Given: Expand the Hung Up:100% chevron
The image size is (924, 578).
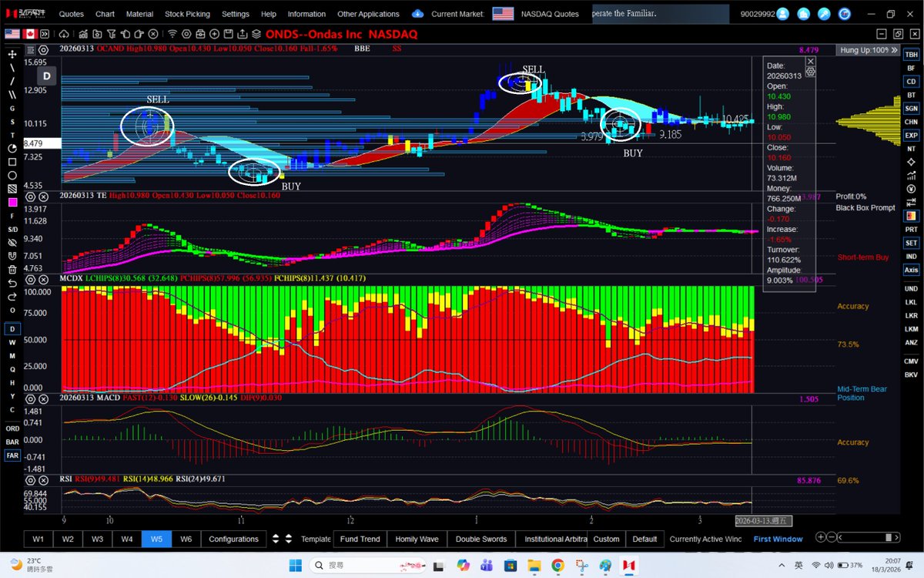Looking at the screenshot, I should 893,49.
